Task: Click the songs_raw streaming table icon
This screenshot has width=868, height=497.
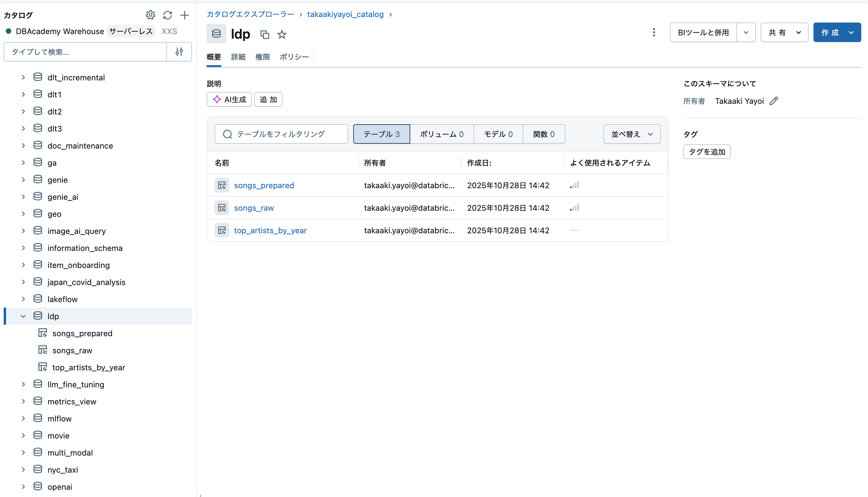Action: (x=222, y=207)
